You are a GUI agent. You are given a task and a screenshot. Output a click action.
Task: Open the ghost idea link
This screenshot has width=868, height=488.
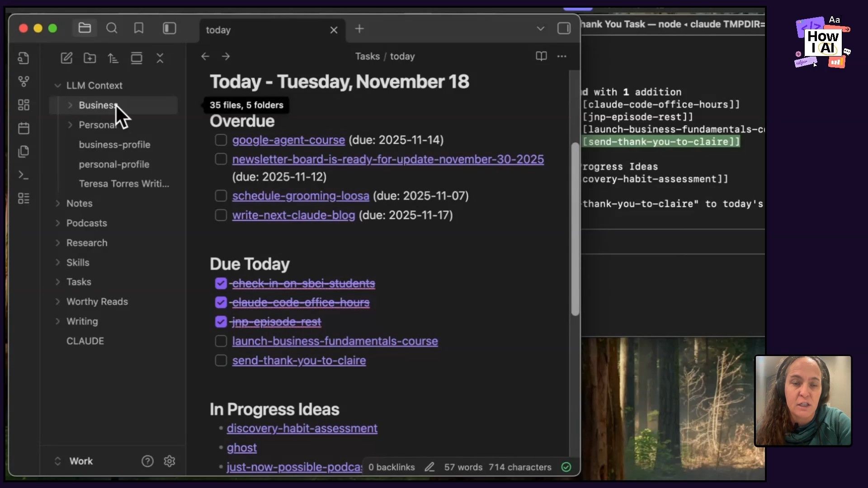click(242, 448)
